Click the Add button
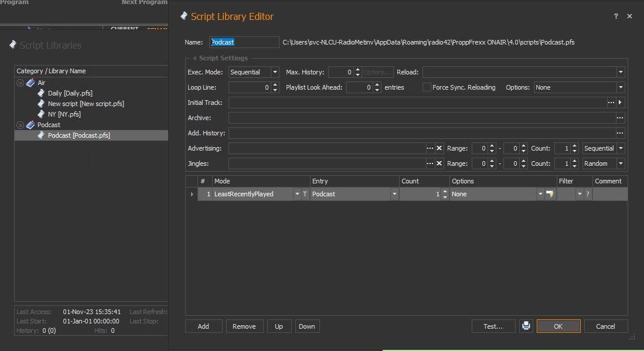The image size is (644, 351). coord(203,326)
